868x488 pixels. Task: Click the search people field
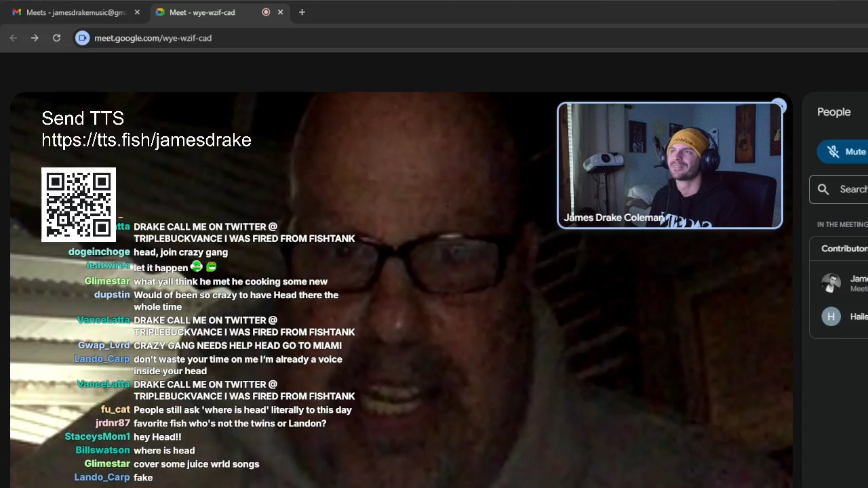point(839,189)
